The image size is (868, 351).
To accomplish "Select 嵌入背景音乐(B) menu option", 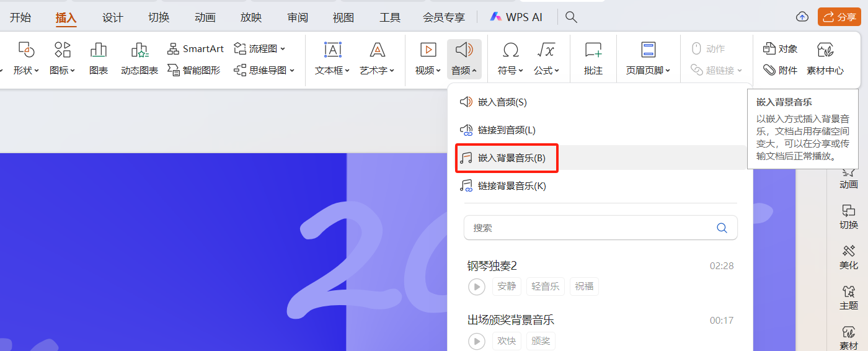I will pos(507,158).
